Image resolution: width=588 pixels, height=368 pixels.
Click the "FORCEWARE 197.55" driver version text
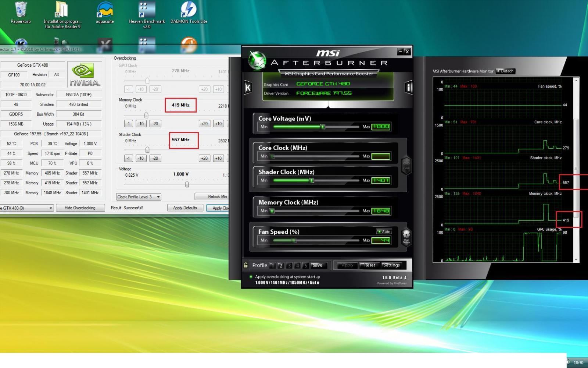click(324, 93)
